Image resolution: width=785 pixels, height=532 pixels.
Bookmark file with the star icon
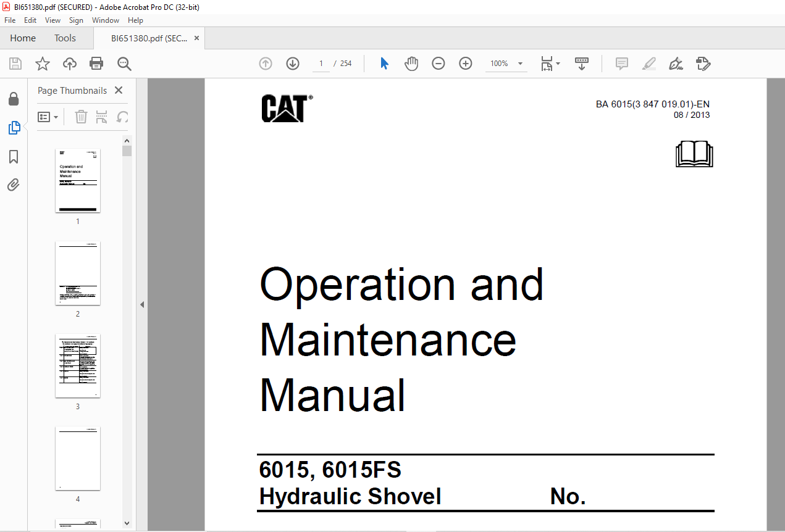pyautogui.click(x=42, y=64)
